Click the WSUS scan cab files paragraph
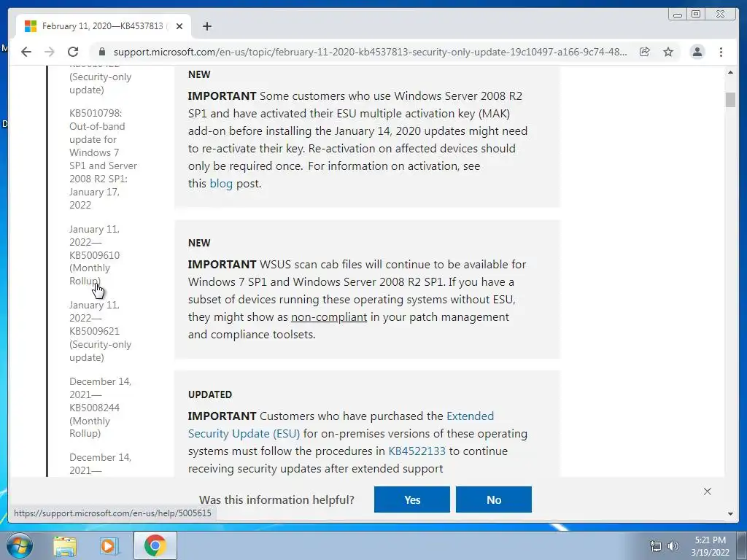Image resolution: width=747 pixels, height=560 pixels. (357, 300)
